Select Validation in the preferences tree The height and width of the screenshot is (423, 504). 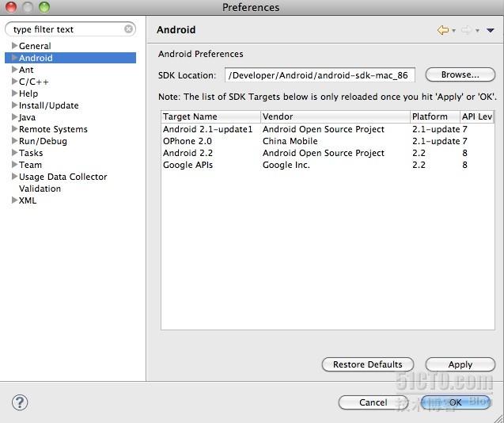[x=40, y=189]
